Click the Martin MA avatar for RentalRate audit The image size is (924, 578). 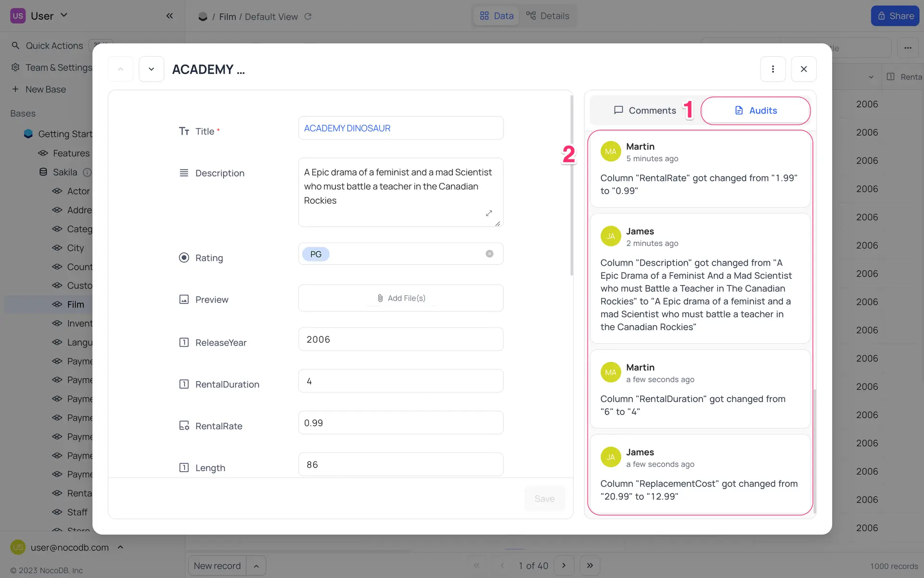point(611,152)
